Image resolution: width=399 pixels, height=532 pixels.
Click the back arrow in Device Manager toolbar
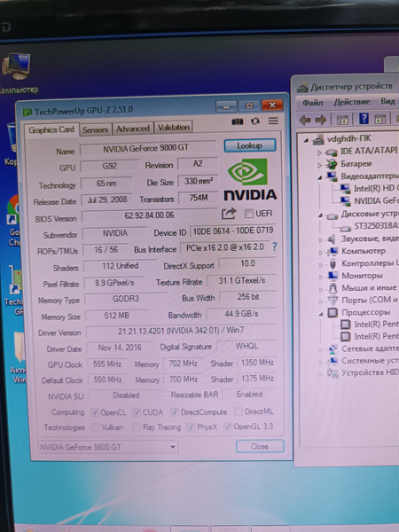(x=305, y=120)
